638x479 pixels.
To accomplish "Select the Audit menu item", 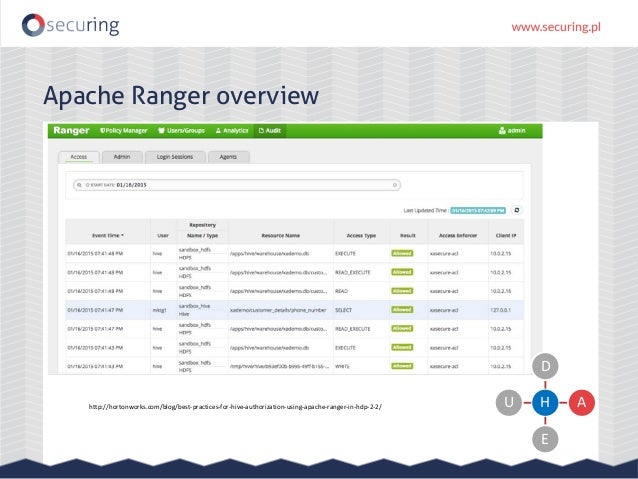I will click(x=270, y=131).
